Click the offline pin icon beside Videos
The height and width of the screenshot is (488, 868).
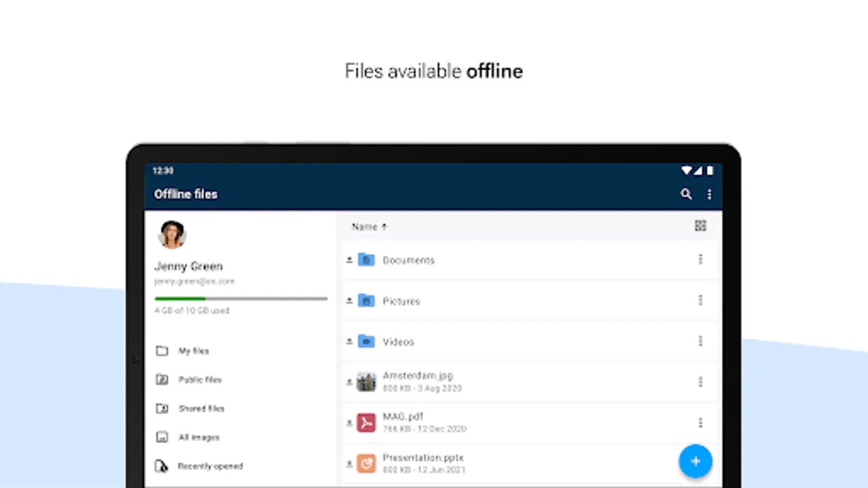point(349,341)
